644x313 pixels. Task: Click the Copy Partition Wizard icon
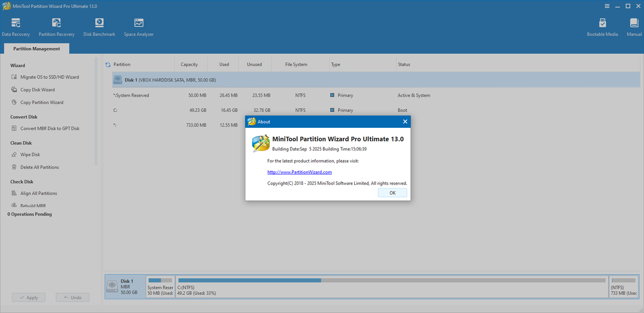15,102
